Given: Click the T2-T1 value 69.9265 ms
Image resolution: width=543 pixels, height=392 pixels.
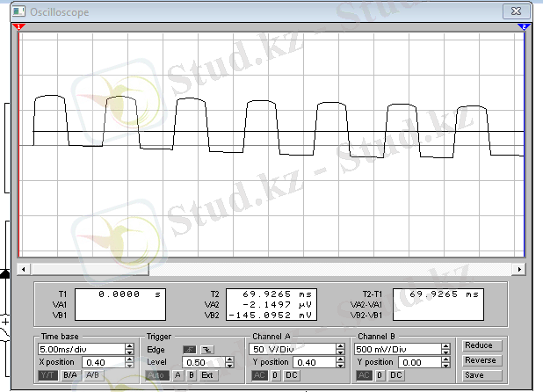Looking at the screenshot, I should pyautogui.click(x=444, y=294).
